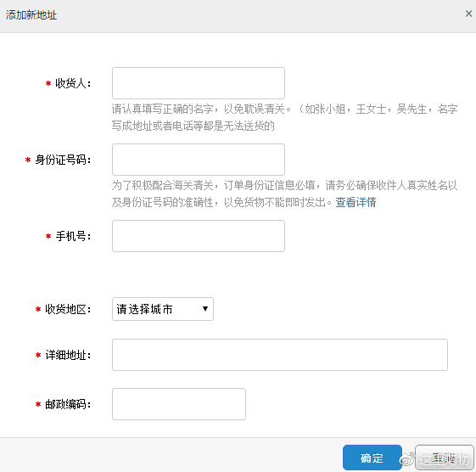Close the 添加新地址 dialog with X
The width and height of the screenshot is (476, 472).
point(468,14)
